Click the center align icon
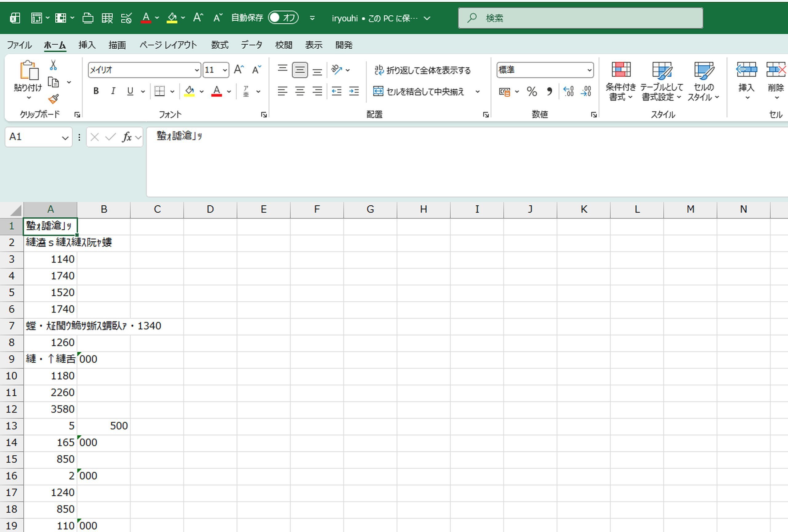The width and height of the screenshot is (788, 532). (300, 91)
